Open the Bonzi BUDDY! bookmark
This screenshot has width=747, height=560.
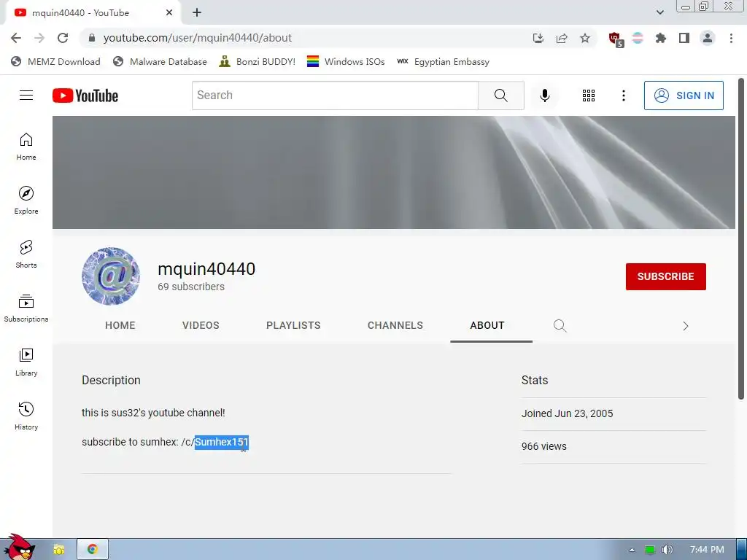257,62
